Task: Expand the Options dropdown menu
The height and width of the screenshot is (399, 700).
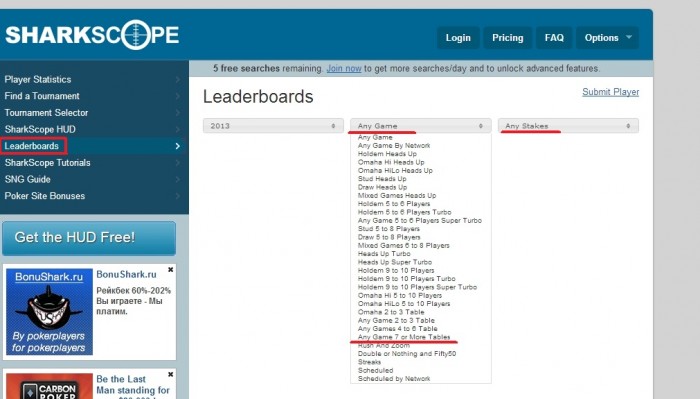Action: pos(608,38)
